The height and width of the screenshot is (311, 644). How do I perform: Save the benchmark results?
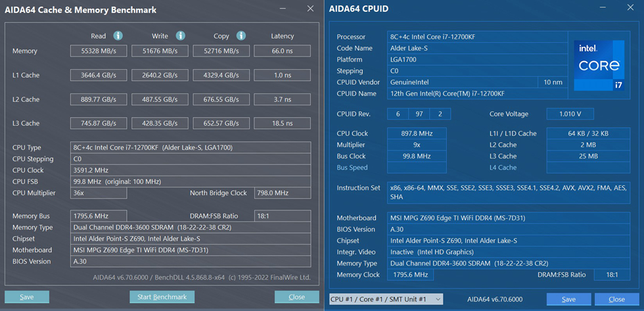[27, 297]
